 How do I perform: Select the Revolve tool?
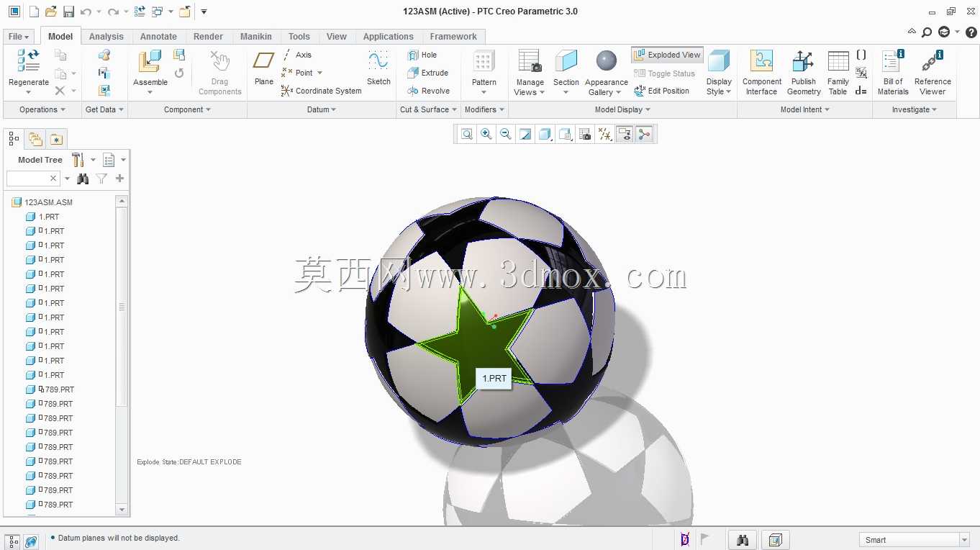428,91
